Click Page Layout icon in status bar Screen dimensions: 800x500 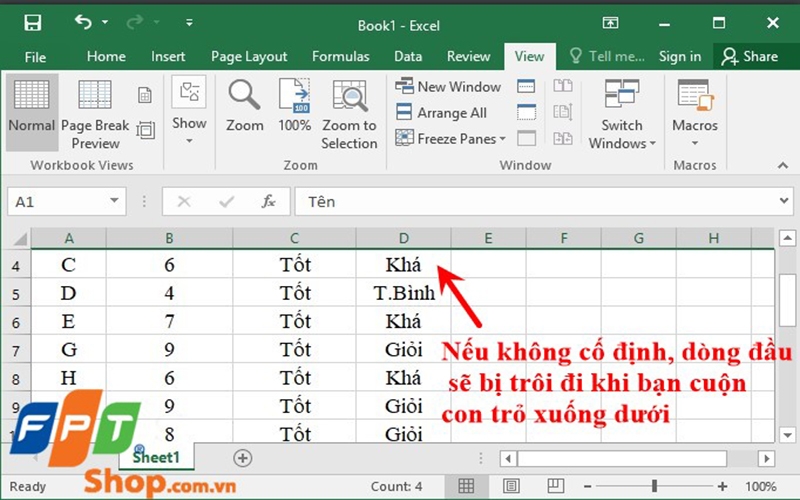[x=511, y=486]
